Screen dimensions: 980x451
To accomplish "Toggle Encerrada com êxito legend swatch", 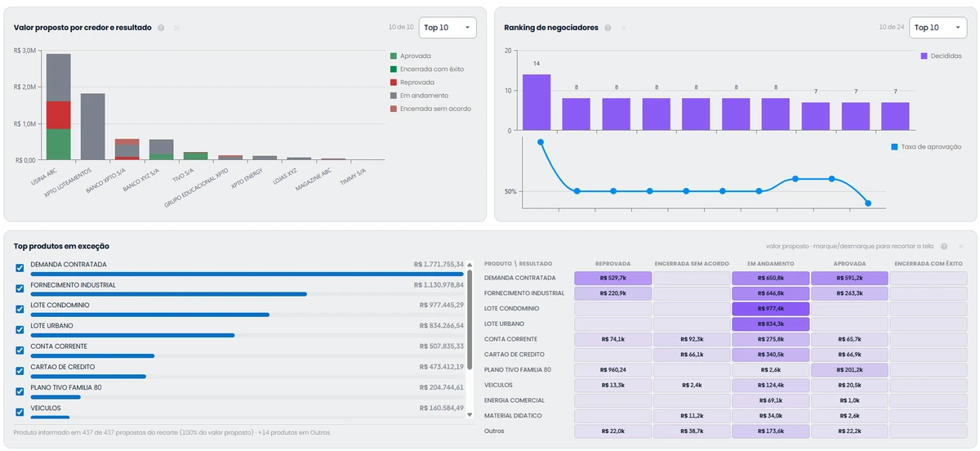I will 394,69.
